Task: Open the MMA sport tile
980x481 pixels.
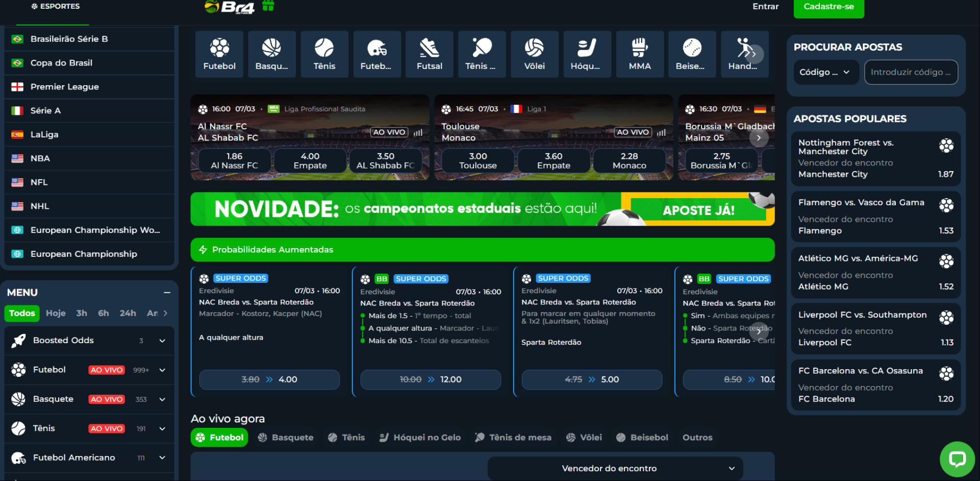Action: 640,54
